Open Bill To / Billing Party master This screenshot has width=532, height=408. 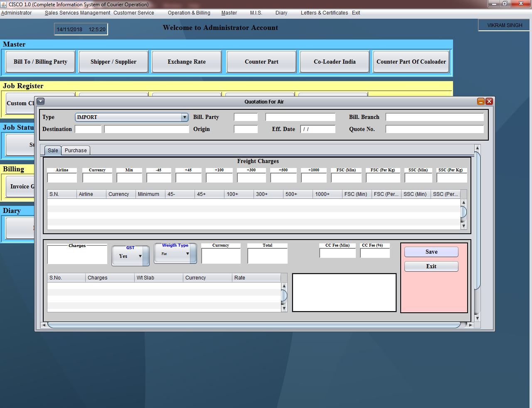pos(40,62)
